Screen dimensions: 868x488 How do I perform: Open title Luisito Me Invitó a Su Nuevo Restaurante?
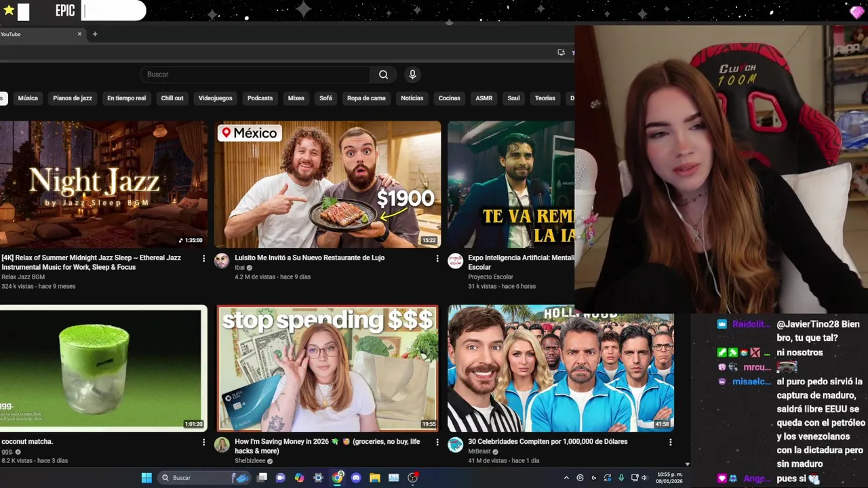pyautogui.click(x=309, y=258)
